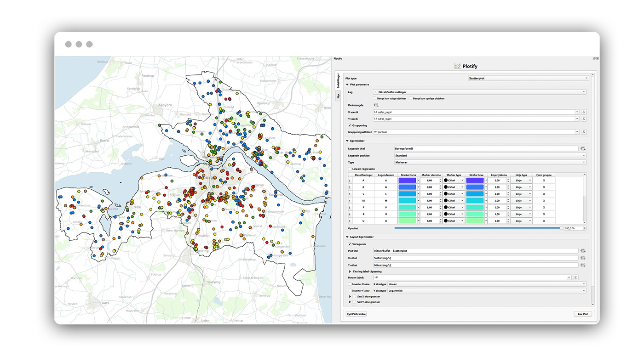The width and height of the screenshot is (644, 362).
Task: Toggle the Inverter X akse checkbox
Action: click(350, 284)
